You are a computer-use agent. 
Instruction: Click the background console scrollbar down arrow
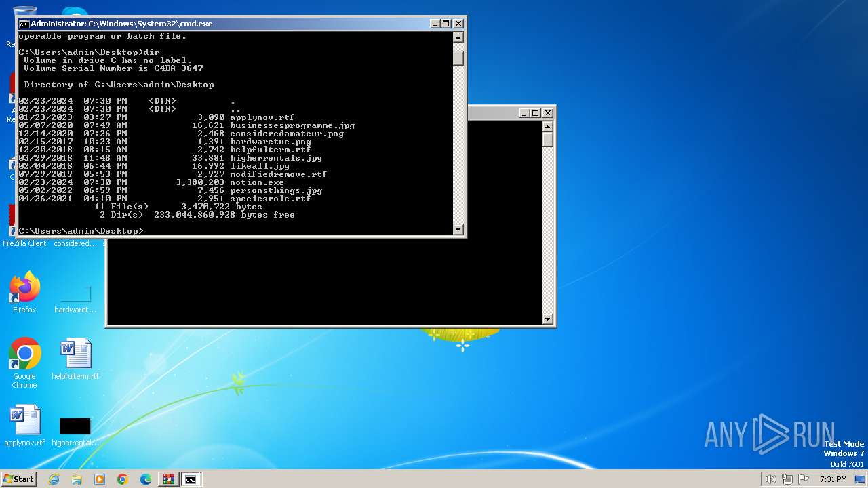(548, 319)
